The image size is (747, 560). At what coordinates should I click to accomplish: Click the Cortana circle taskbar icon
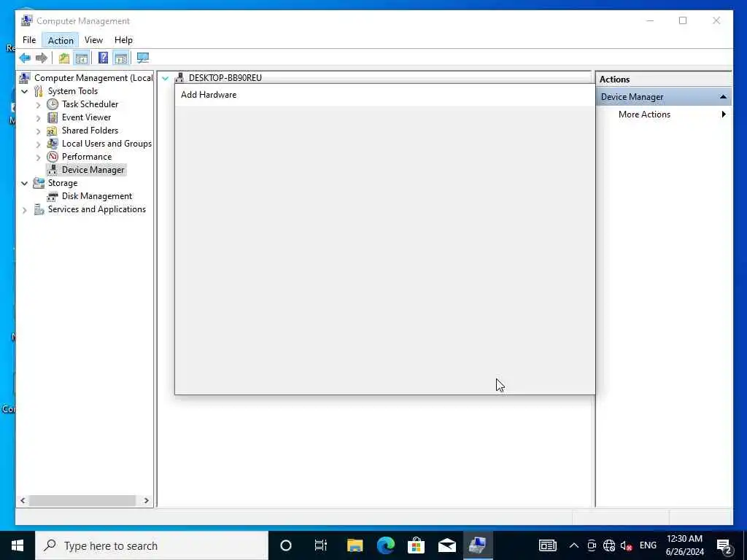click(x=286, y=545)
